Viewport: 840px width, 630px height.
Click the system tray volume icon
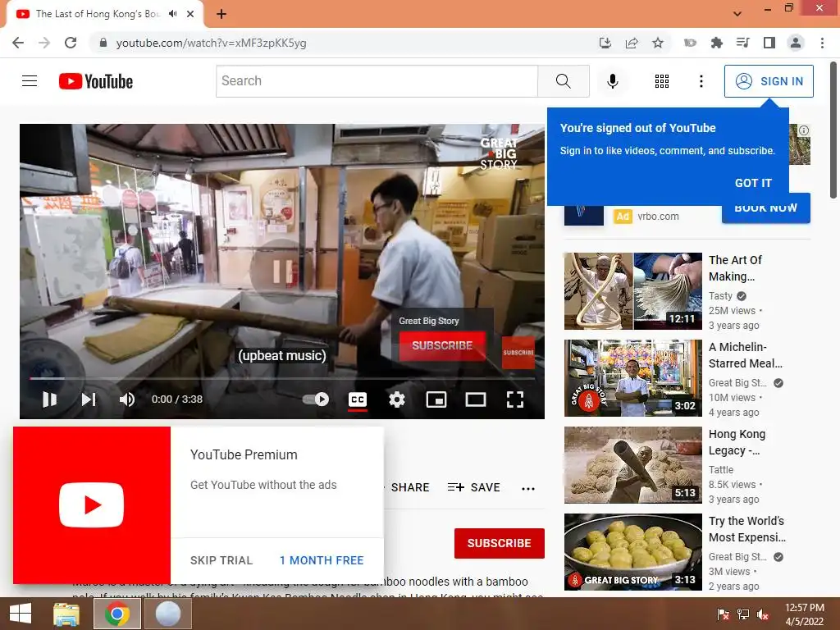click(x=763, y=614)
